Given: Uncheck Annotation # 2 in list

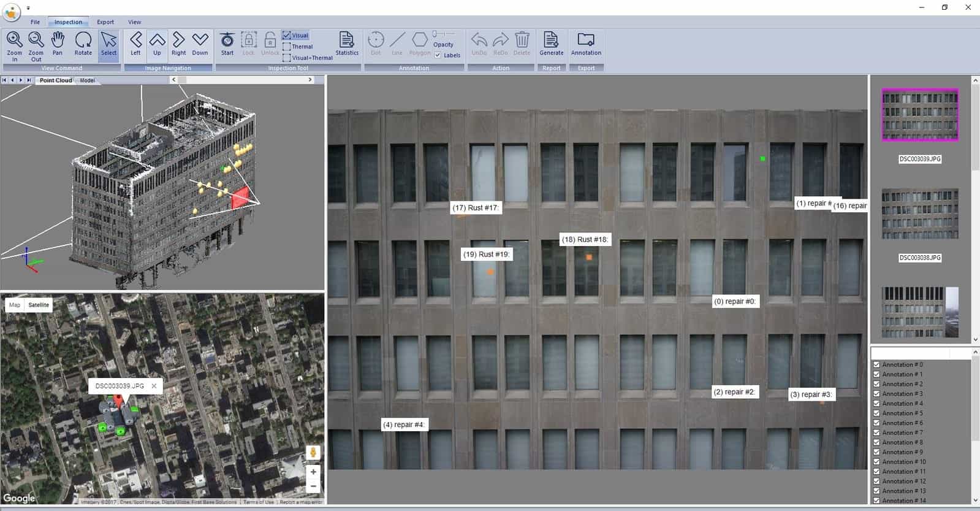Looking at the screenshot, I should [876, 384].
